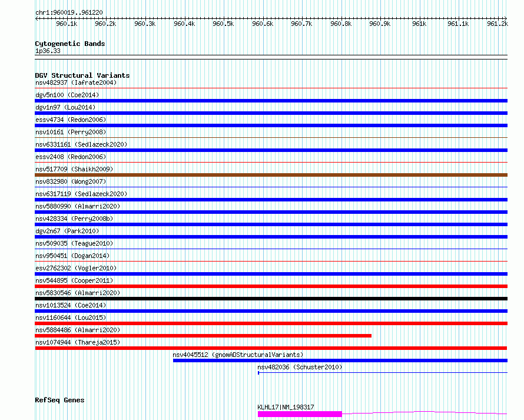
Task: Click the essv4734 (Redon2006) feature bar
Action: tap(271, 125)
